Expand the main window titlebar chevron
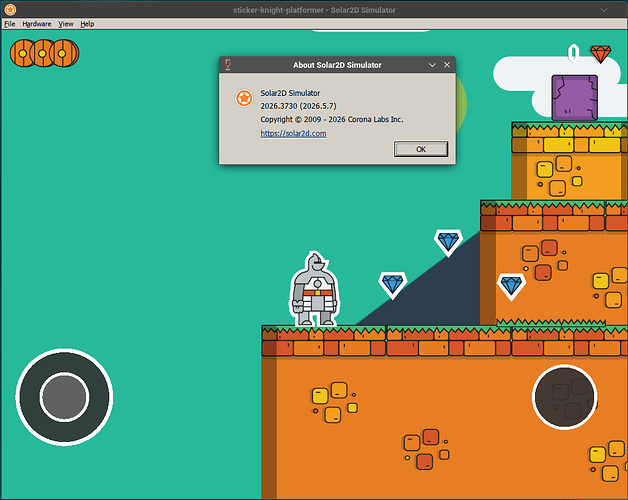The image size is (628, 500). click(604, 10)
